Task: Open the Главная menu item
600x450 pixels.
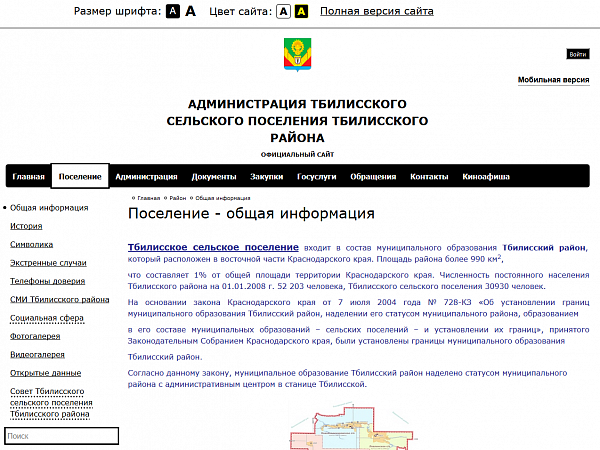Action: (29, 177)
